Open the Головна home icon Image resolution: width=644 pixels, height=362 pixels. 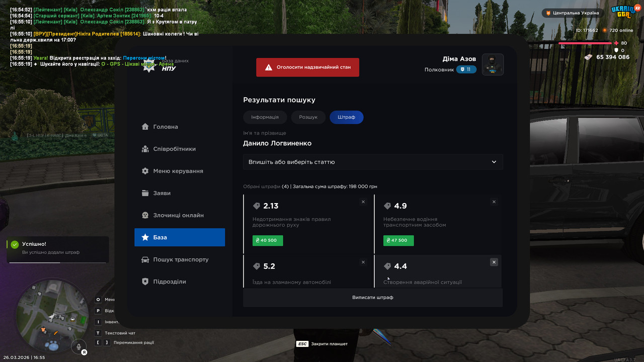click(145, 127)
